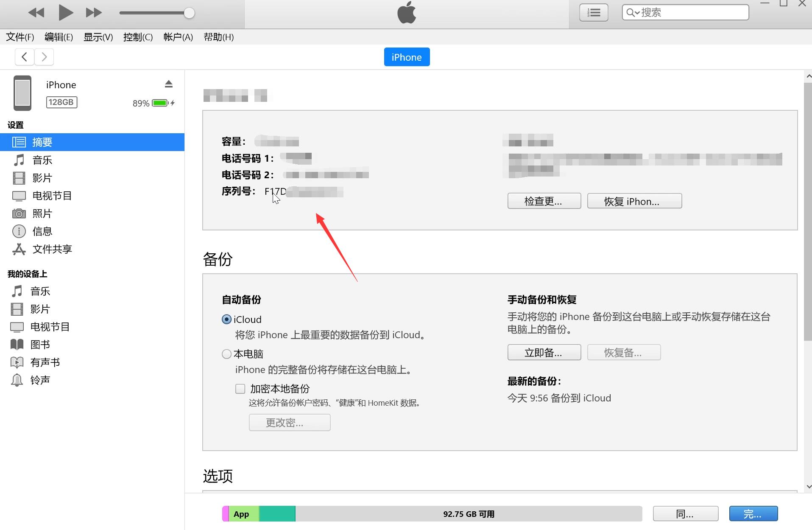
Task: Open the 帮助(H) menu
Action: tap(218, 37)
